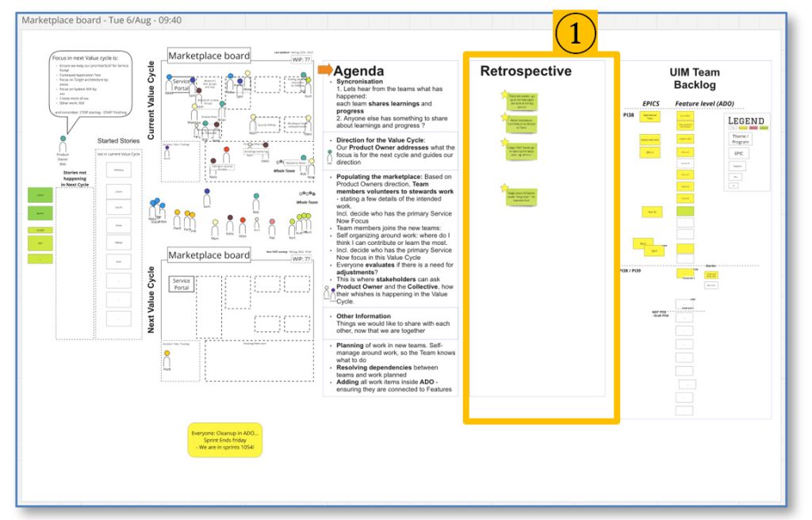Click WIP: 77 in Current Value Cycle board
This screenshot has height=520, width=812.
(301, 59)
